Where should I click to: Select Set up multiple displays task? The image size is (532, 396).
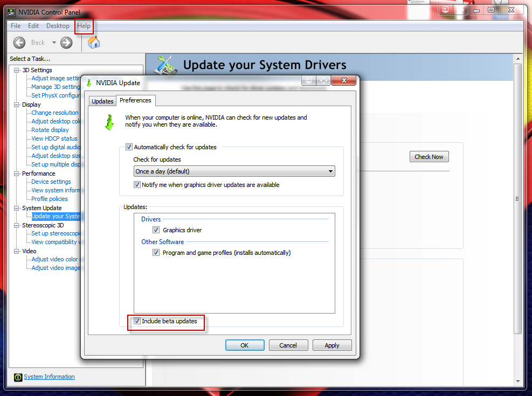point(56,164)
